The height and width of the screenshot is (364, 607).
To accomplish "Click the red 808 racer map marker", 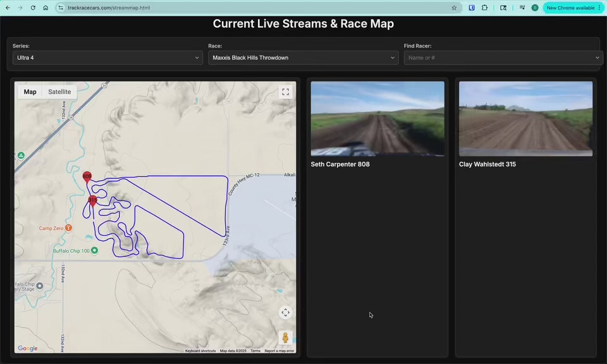I will tap(87, 177).
